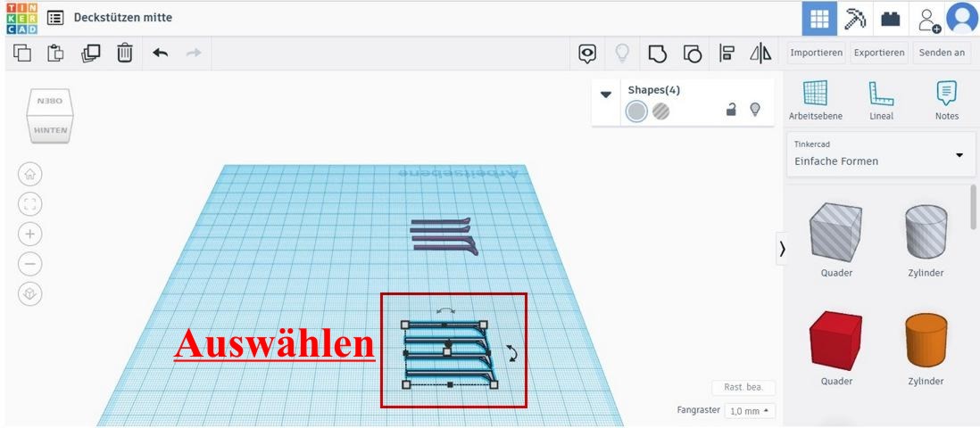Click the Paste clipboard icon
980x428 pixels.
point(56,53)
